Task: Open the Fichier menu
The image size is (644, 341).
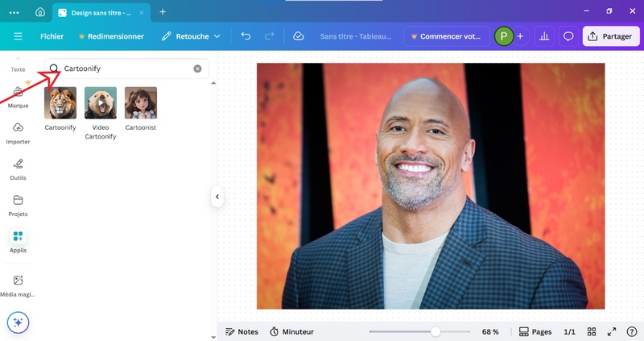Action: [x=52, y=36]
